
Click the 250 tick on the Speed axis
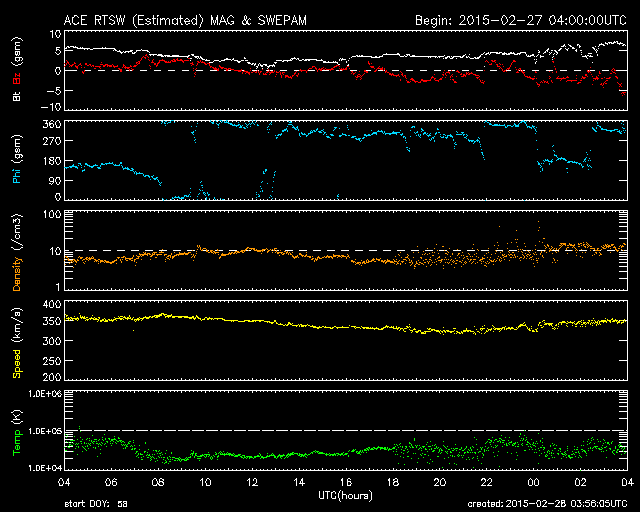(52, 361)
